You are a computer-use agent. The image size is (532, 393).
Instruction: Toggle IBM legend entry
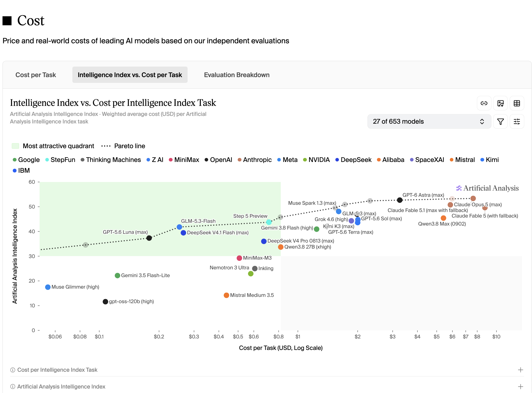[21, 170]
